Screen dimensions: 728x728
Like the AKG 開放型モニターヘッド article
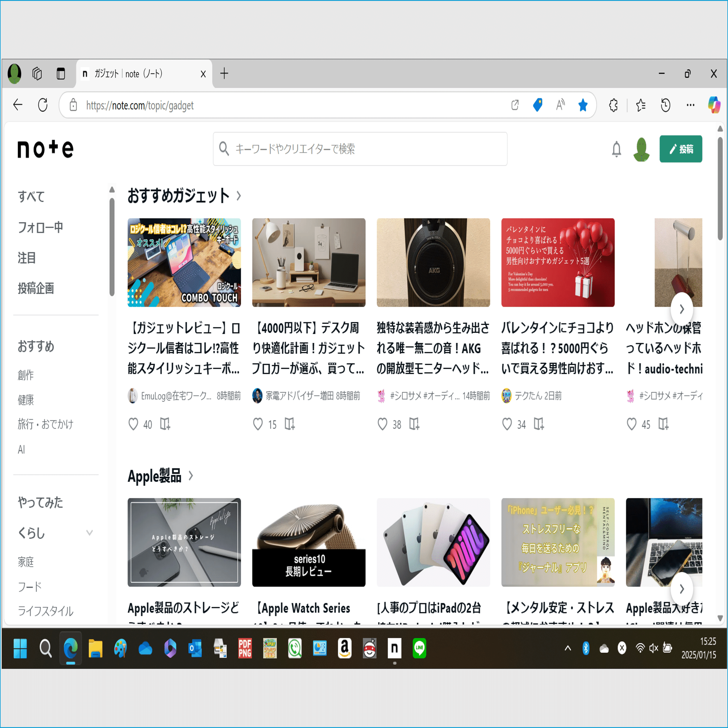383,425
